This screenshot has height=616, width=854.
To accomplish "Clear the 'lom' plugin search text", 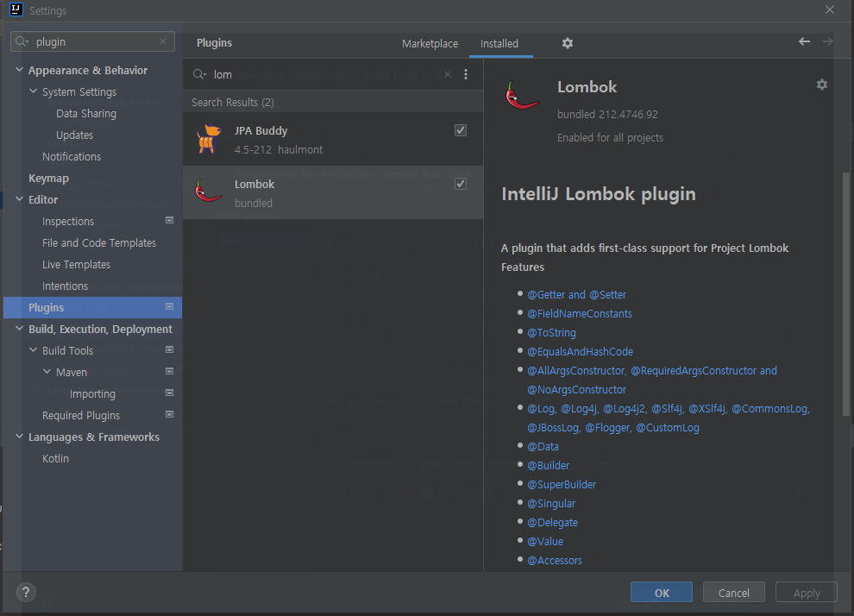I will pyautogui.click(x=447, y=74).
